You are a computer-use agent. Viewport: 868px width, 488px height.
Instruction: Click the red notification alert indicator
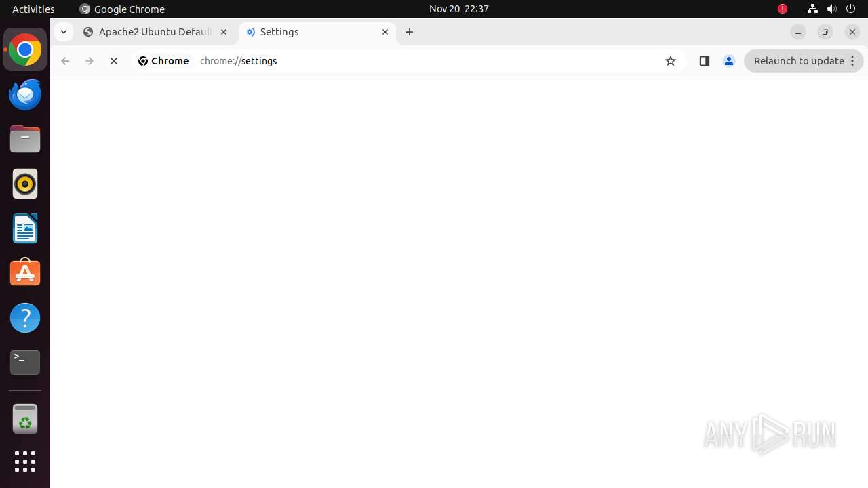tap(783, 9)
